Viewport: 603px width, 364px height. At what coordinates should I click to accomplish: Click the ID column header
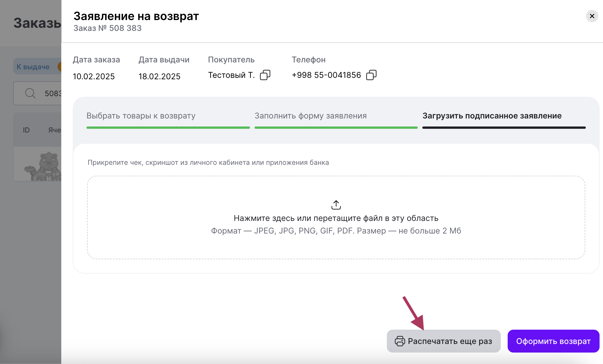point(26,130)
